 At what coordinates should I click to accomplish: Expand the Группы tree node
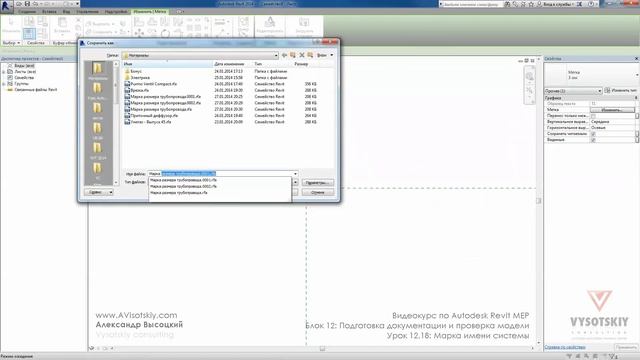tap(4, 84)
